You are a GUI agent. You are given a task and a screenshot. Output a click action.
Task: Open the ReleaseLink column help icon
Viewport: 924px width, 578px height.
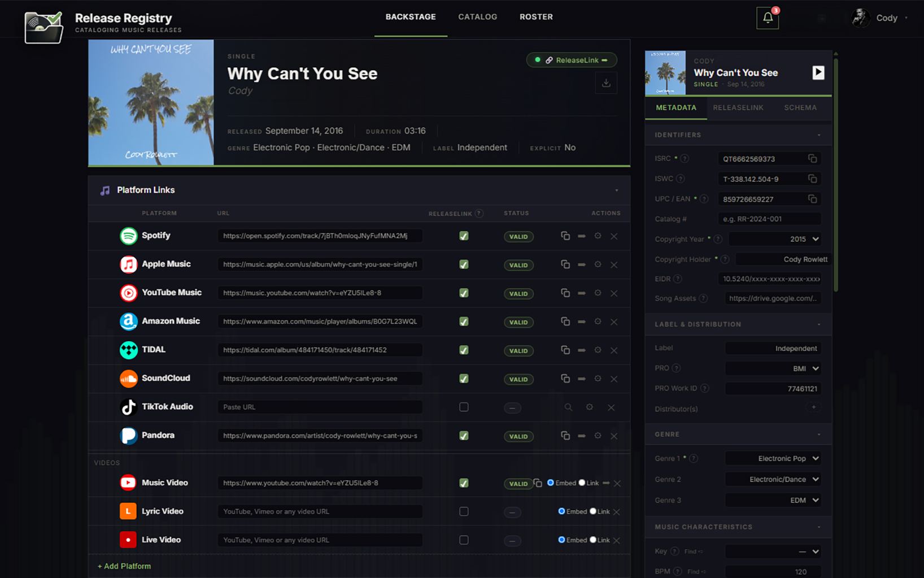coord(479,213)
